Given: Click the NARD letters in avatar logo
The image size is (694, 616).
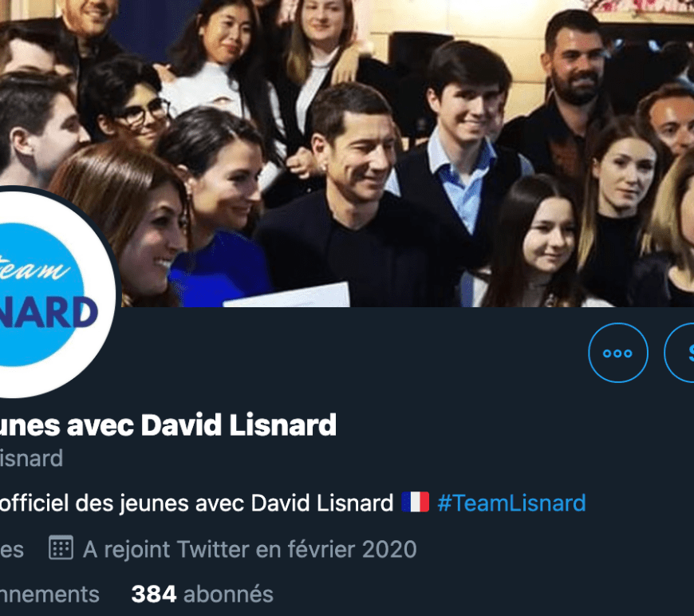Looking at the screenshot, I should pyautogui.click(x=48, y=313).
